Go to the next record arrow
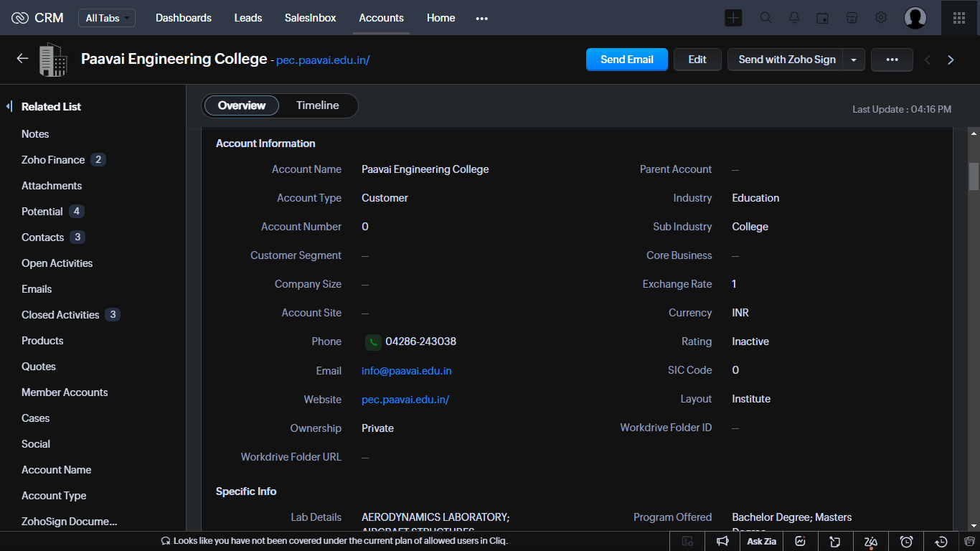The image size is (980, 551). 951,60
